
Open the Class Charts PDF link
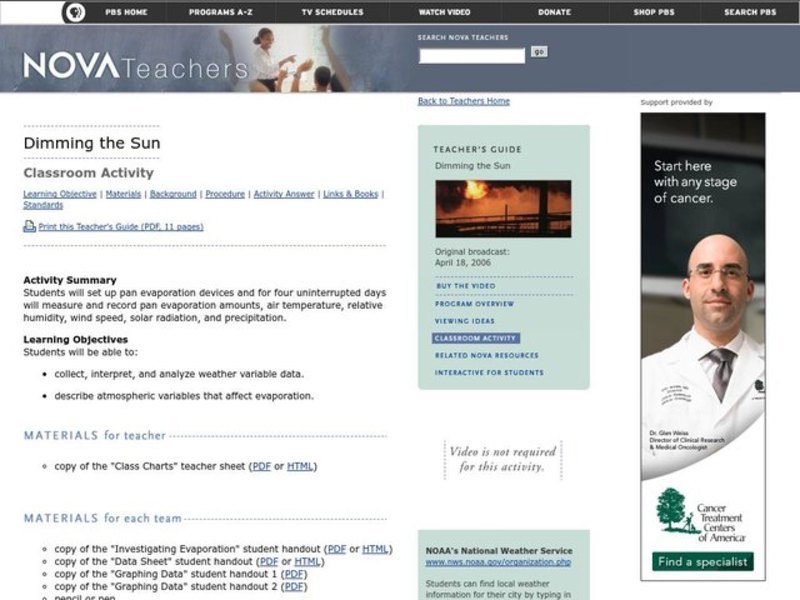point(261,464)
